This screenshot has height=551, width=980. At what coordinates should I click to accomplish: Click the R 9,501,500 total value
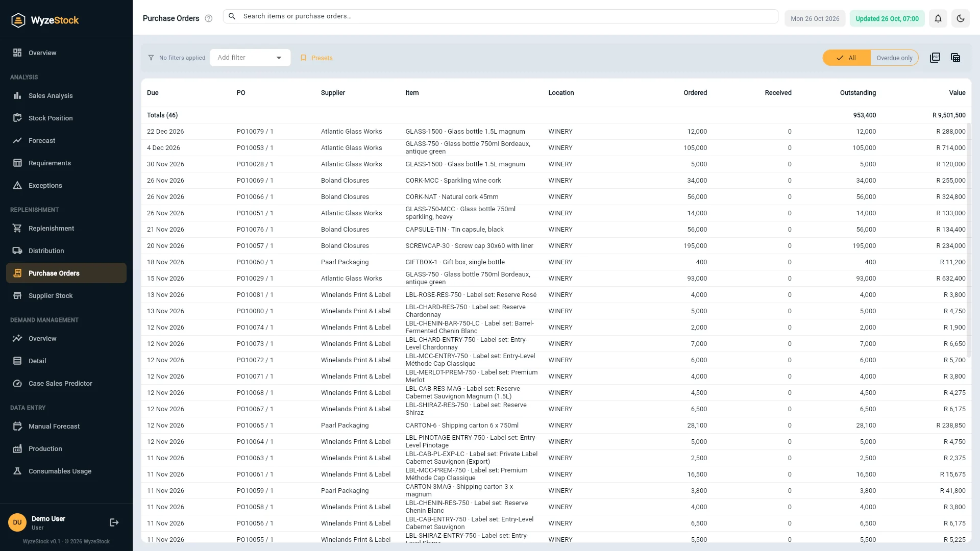(x=949, y=115)
